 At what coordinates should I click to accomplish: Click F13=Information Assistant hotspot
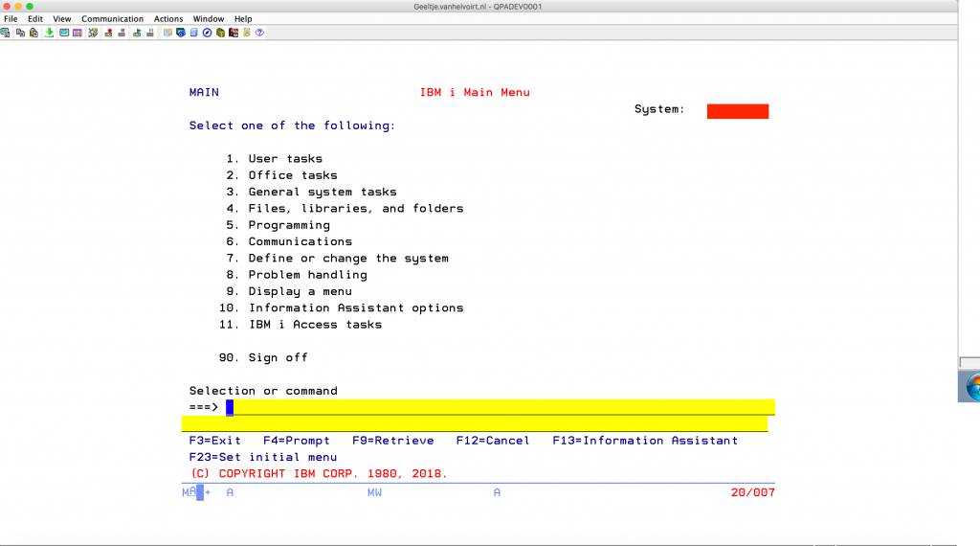coord(645,441)
